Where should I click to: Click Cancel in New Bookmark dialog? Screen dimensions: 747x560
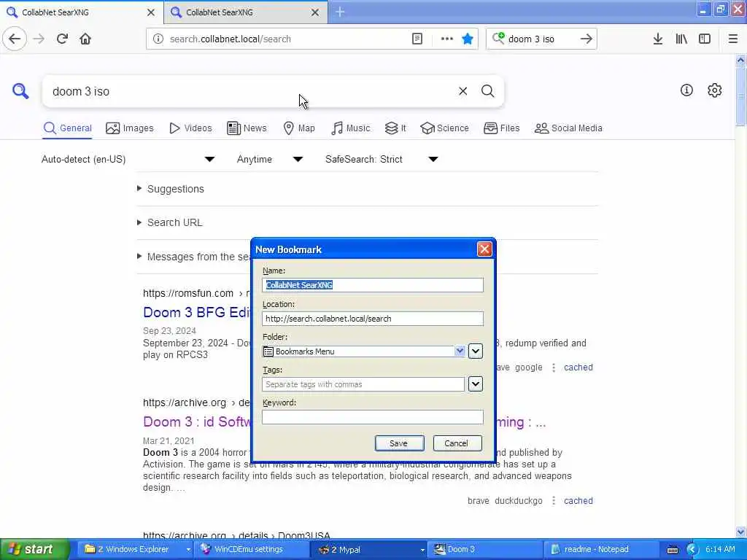(x=457, y=443)
